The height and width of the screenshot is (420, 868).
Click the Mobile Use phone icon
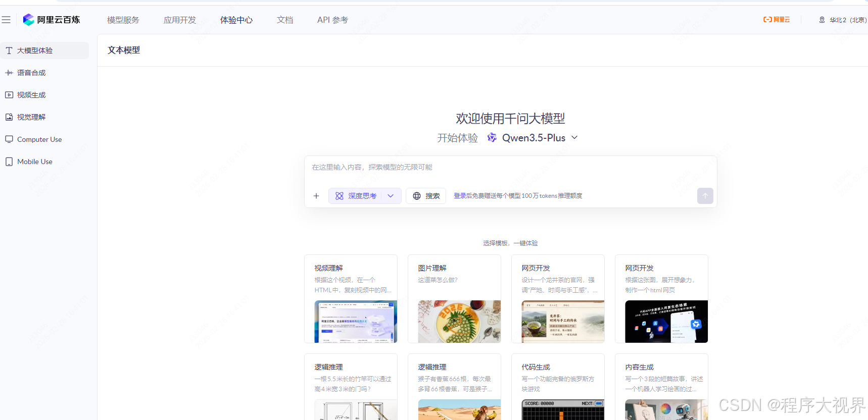(9, 162)
